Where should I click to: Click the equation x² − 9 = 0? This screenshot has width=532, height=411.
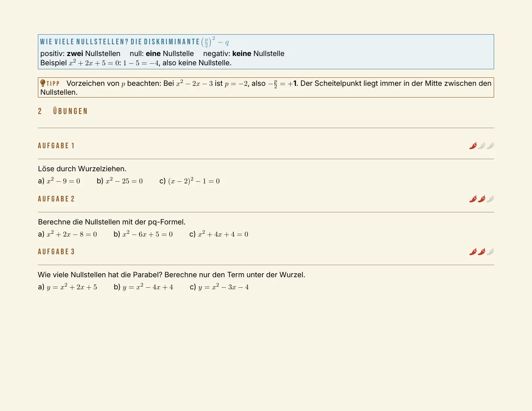pos(63,181)
